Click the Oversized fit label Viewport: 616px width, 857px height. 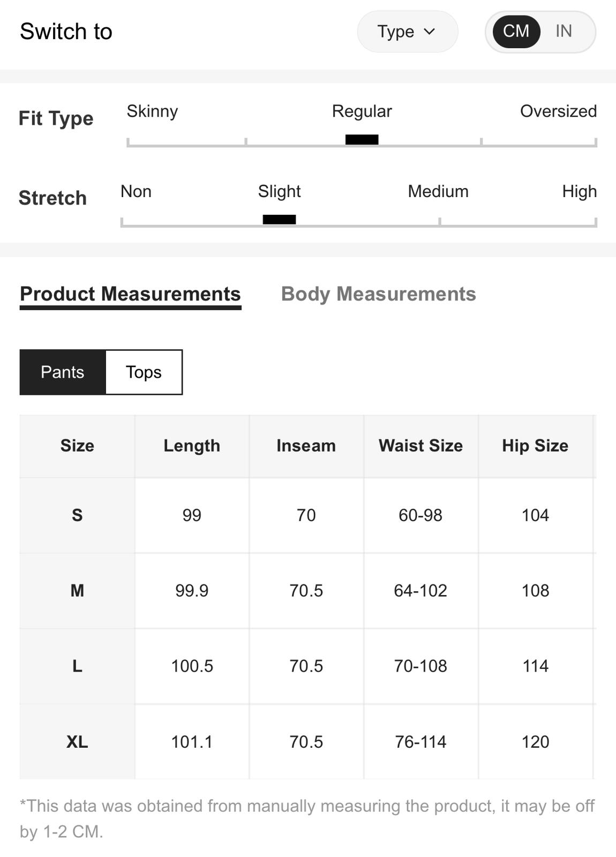558,111
